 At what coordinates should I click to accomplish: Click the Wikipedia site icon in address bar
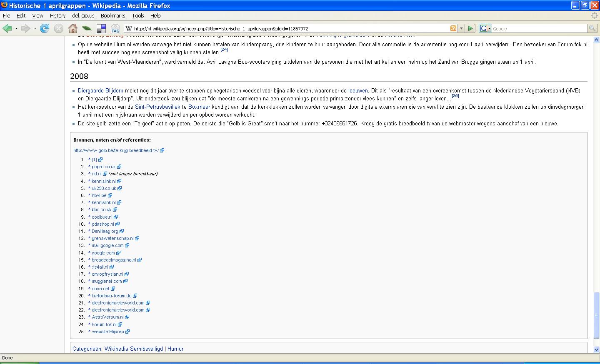tap(129, 29)
